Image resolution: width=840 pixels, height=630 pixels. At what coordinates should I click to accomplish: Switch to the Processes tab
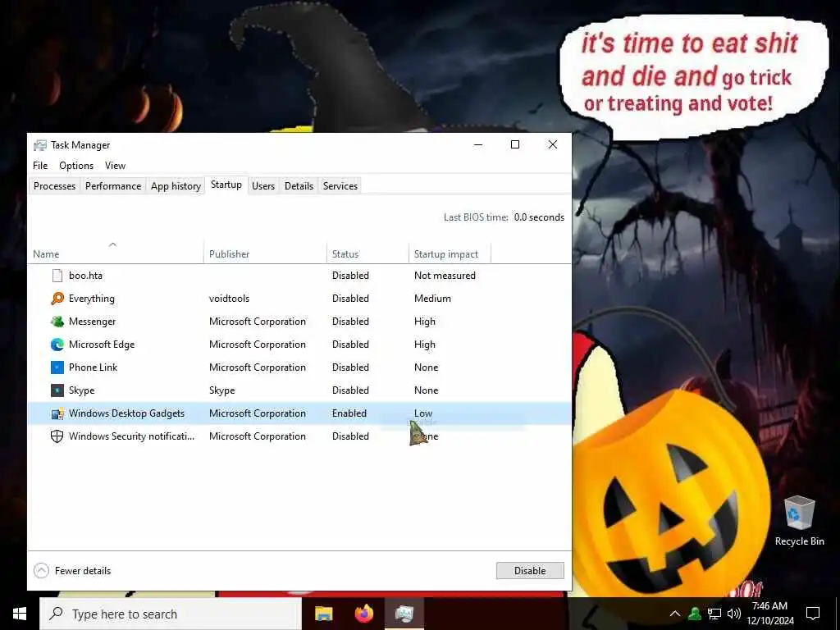click(x=55, y=186)
